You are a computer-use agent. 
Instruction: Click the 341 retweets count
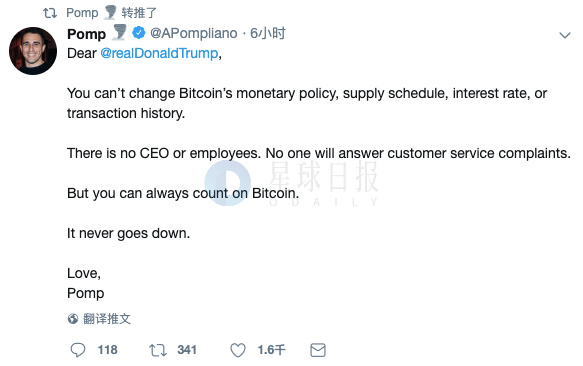[187, 350]
